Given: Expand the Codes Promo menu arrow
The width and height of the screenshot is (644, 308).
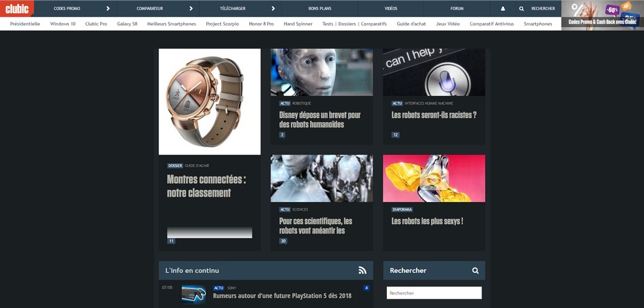Looking at the screenshot, I should (x=108, y=9).
